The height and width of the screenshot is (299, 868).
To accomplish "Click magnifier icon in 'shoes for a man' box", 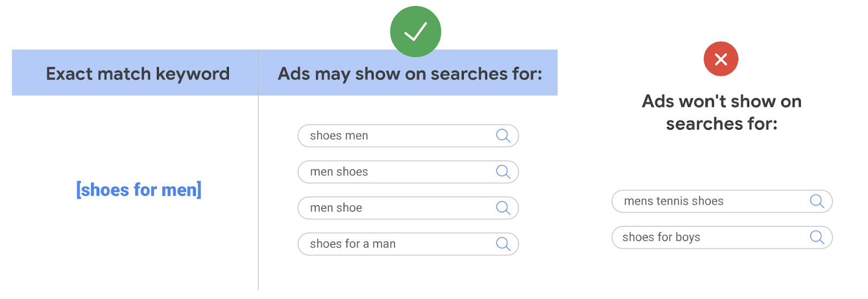I will [x=503, y=244].
